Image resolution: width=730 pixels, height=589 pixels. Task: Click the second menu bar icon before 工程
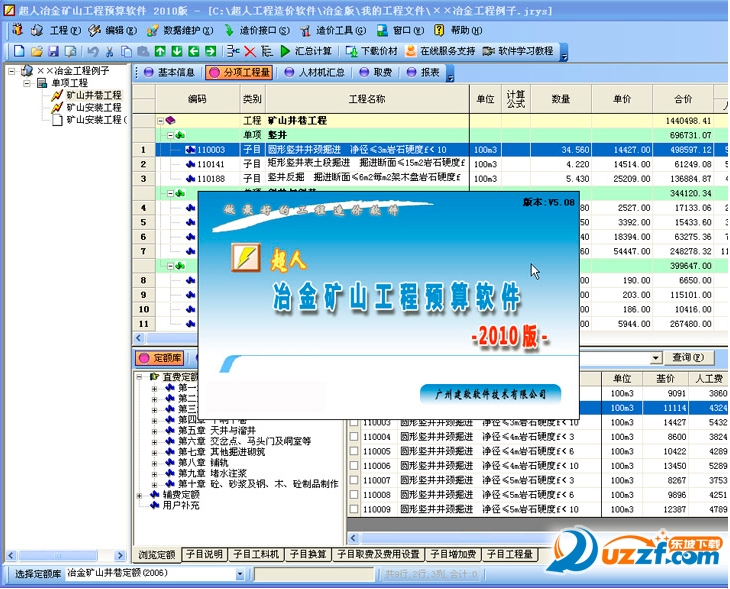pyautogui.click(x=37, y=30)
